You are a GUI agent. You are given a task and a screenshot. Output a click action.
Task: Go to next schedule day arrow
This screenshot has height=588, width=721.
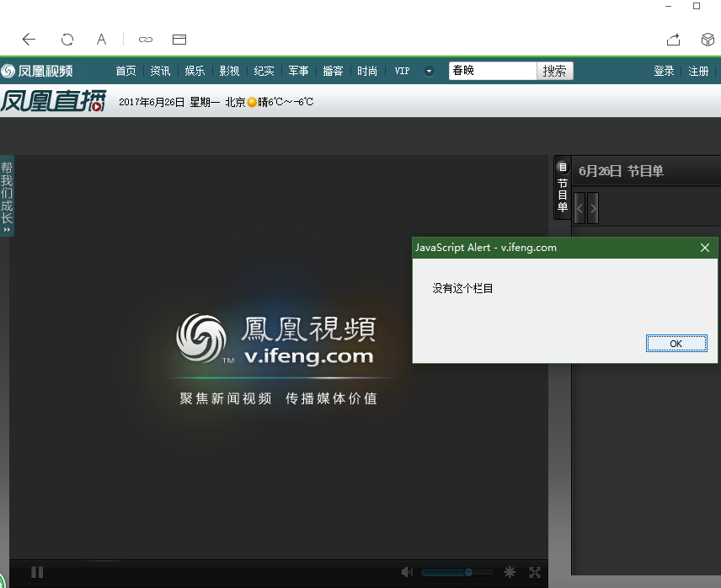pyautogui.click(x=593, y=208)
